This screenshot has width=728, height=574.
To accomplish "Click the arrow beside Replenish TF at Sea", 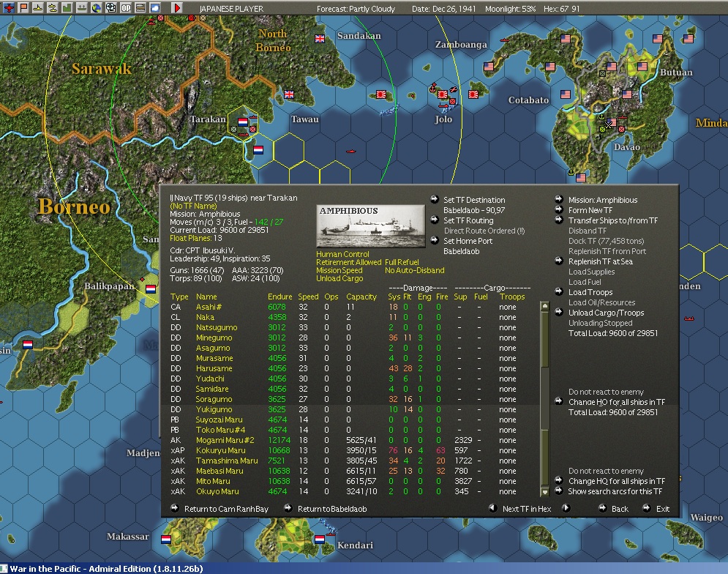I will point(559,261).
